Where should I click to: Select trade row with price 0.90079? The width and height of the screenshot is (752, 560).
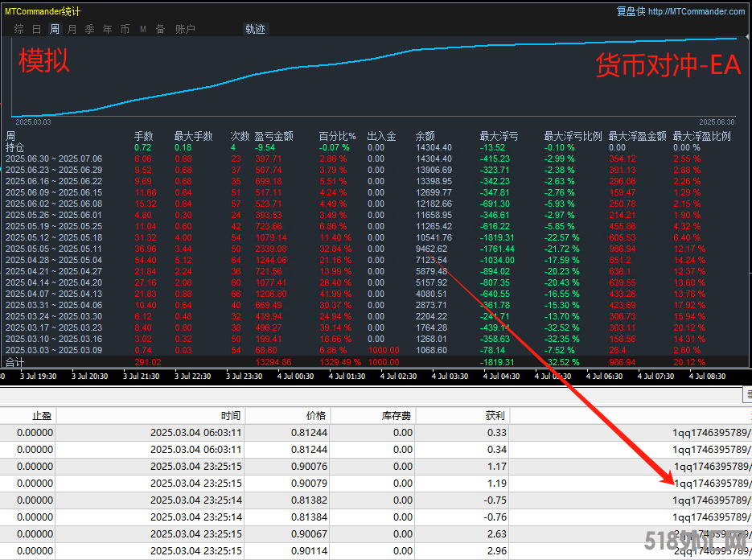[x=376, y=484]
